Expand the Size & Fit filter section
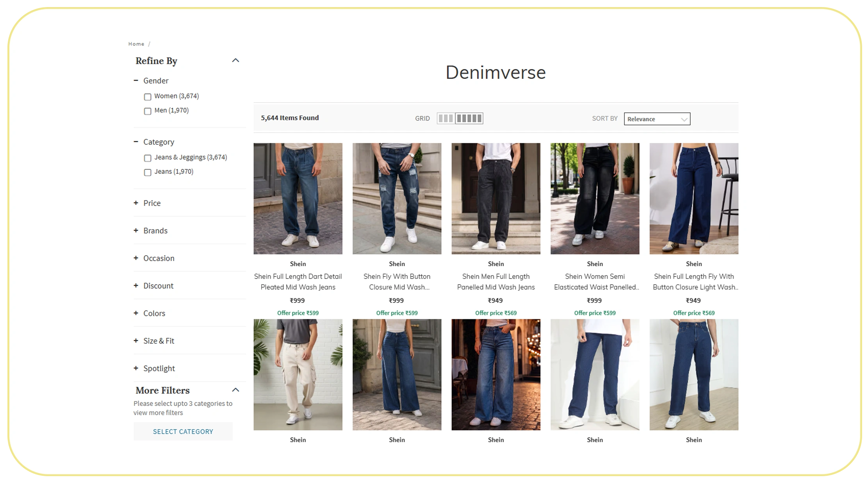 pyautogui.click(x=136, y=341)
